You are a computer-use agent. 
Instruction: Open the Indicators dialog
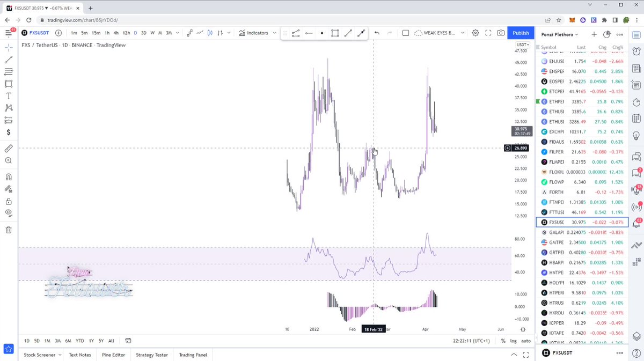(253, 33)
